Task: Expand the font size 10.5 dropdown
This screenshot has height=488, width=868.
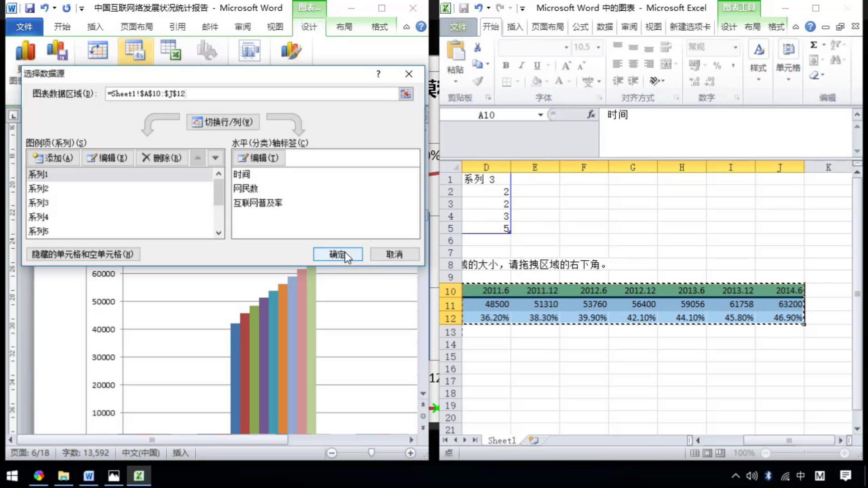Action: click(x=598, y=47)
